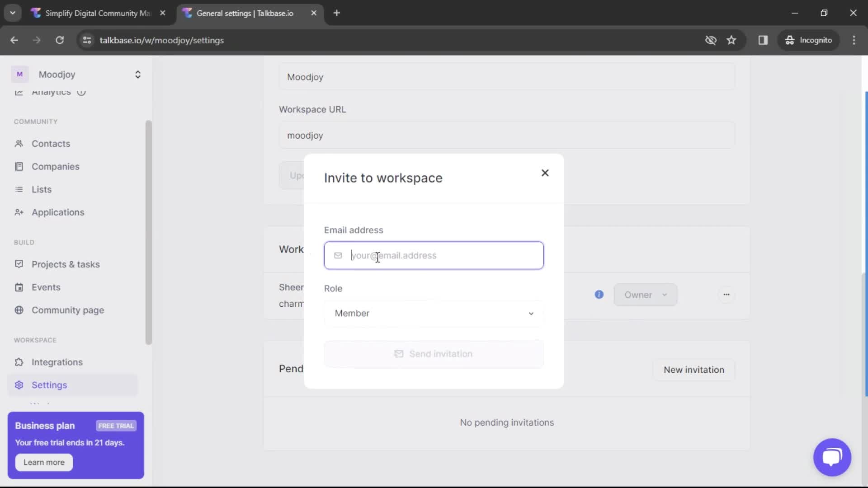Image resolution: width=868 pixels, height=488 pixels.
Task: Click Owner role dropdown button
Action: pyautogui.click(x=645, y=294)
